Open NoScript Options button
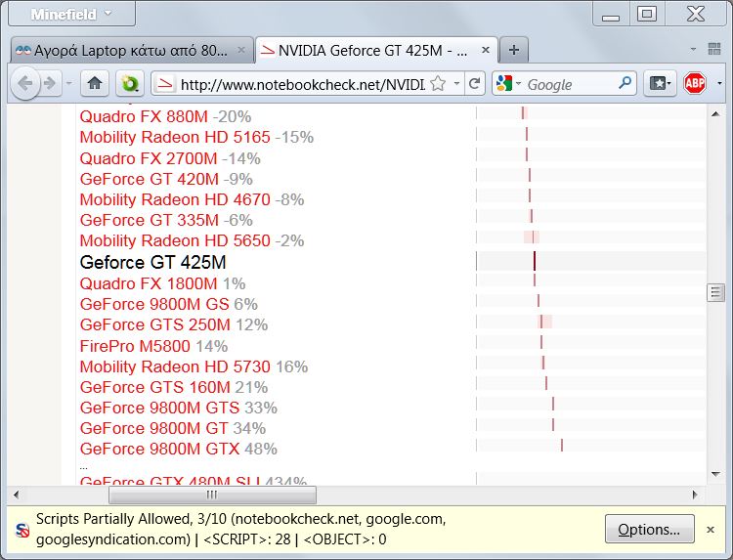The height and width of the screenshot is (560, 733). click(x=649, y=529)
